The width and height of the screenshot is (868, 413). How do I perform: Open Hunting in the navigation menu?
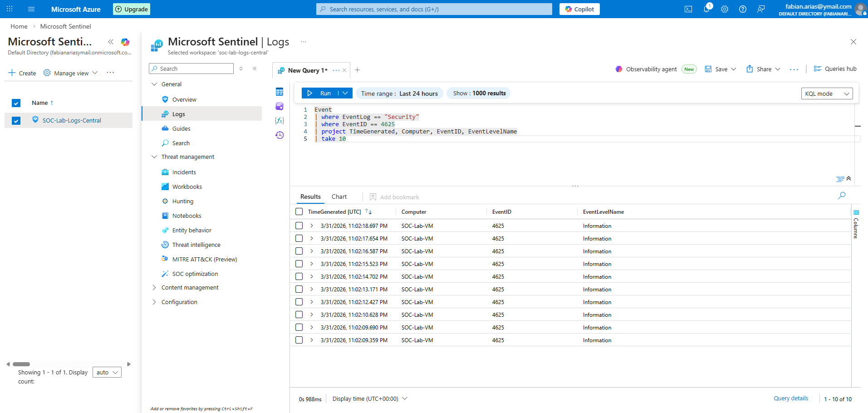pyautogui.click(x=182, y=201)
